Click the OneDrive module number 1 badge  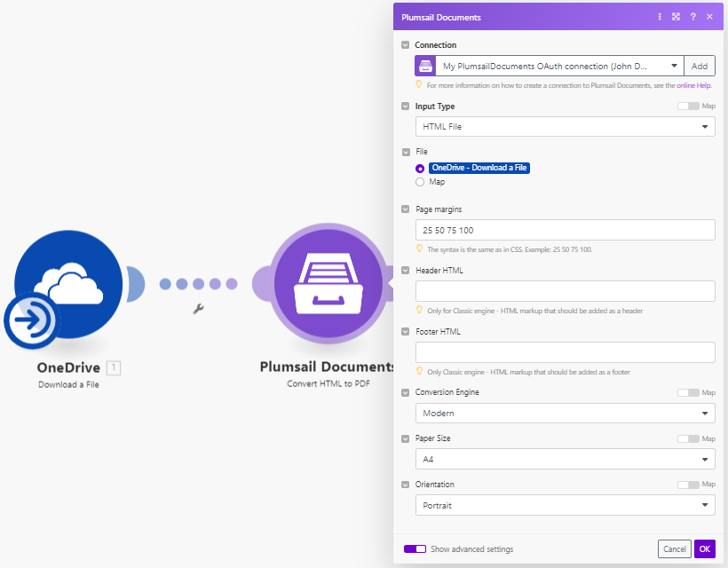point(114,368)
